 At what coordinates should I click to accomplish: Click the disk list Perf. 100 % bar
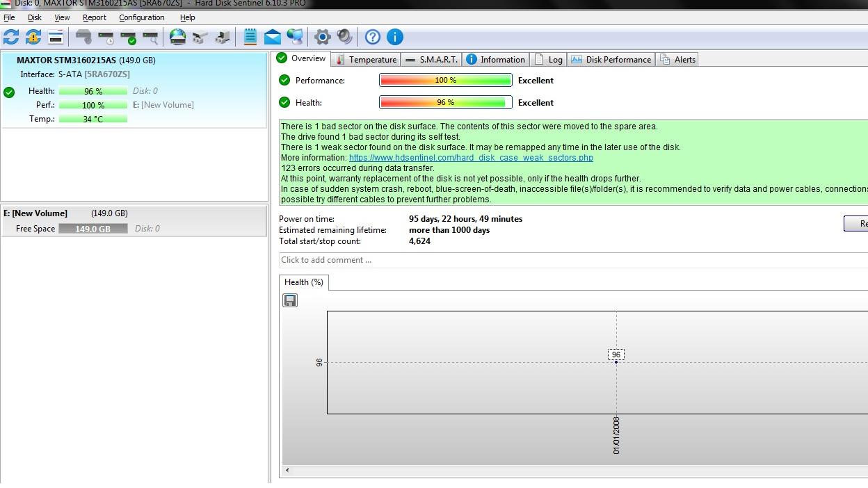pyautogui.click(x=93, y=105)
